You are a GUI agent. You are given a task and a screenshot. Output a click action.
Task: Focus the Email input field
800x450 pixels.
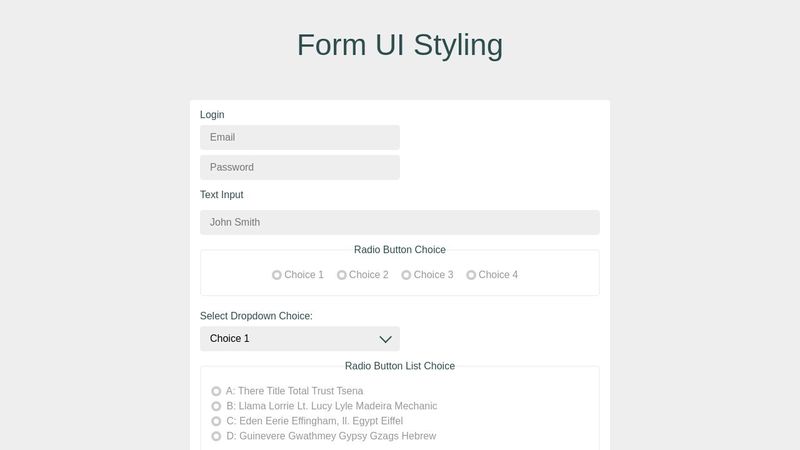300,137
